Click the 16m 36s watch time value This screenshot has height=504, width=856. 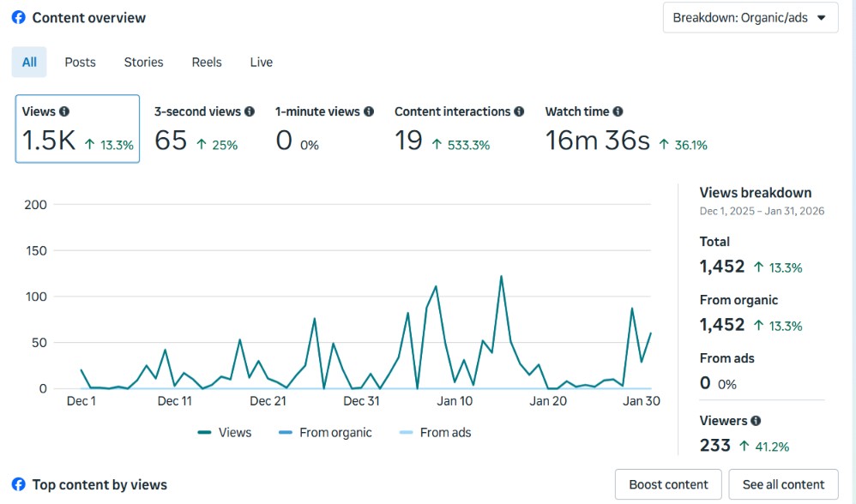click(598, 141)
